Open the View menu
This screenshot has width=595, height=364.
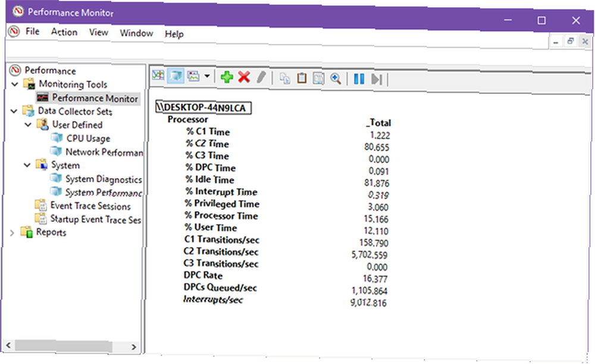click(99, 33)
